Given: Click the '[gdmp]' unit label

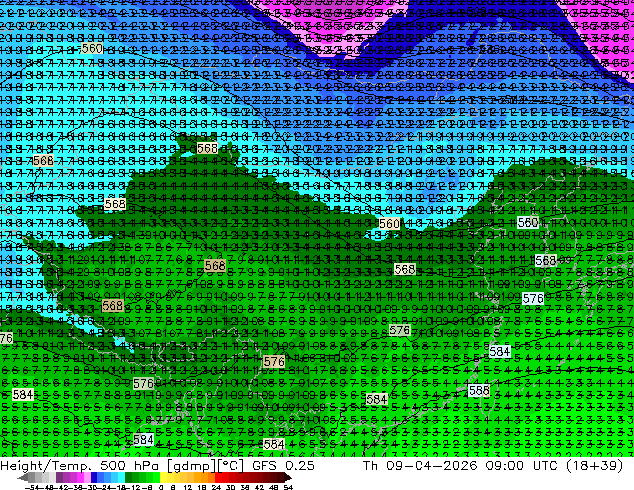Looking at the screenshot, I should (189, 466).
